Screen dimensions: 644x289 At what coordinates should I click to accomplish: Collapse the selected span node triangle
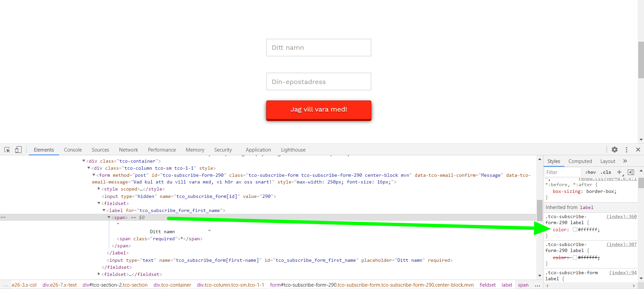point(109,217)
